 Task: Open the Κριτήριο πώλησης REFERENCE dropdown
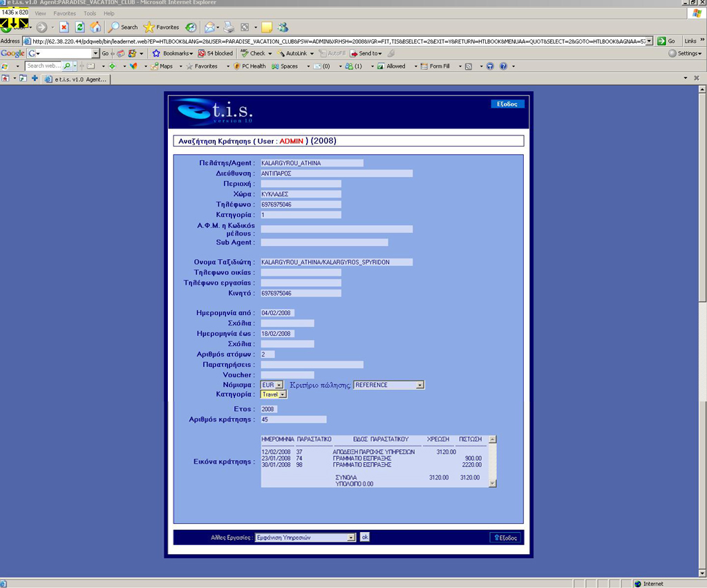(x=388, y=385)
